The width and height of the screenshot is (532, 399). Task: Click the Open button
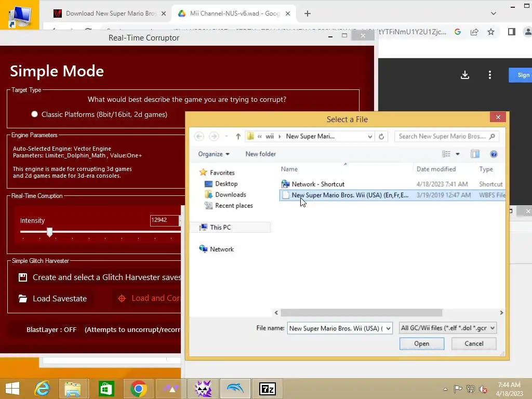pyautogui.click(x=422, y=344)
